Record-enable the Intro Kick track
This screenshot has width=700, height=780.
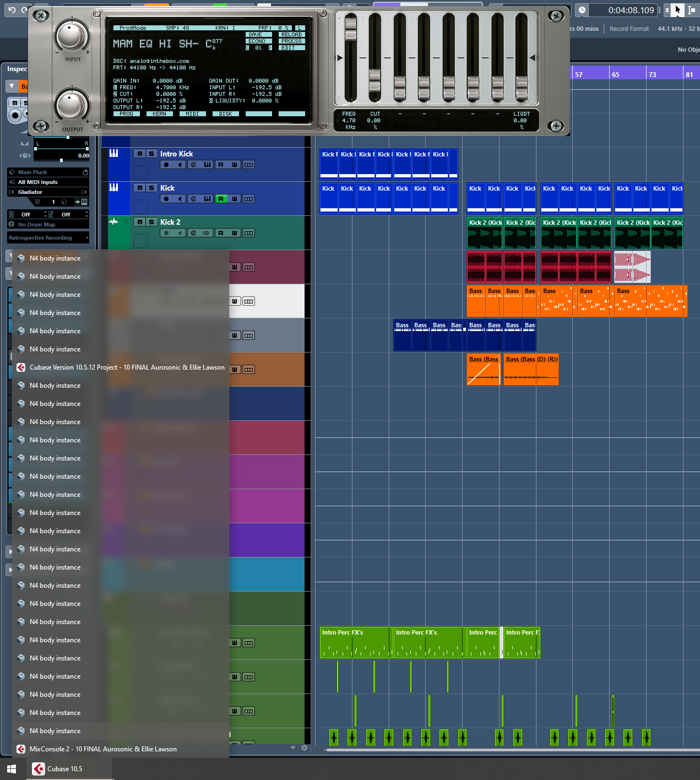[166, 165]
